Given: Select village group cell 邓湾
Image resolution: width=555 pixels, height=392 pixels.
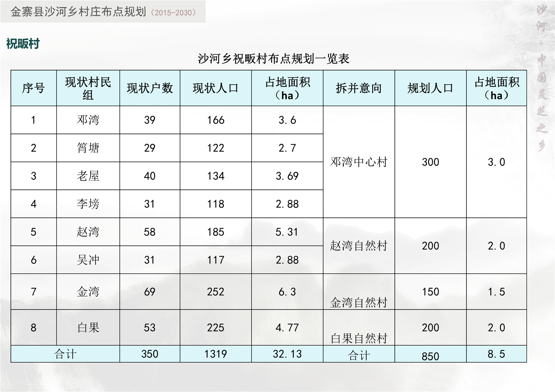Looking at the screenshot, I should pyautogui.click(x=88, y=120).
